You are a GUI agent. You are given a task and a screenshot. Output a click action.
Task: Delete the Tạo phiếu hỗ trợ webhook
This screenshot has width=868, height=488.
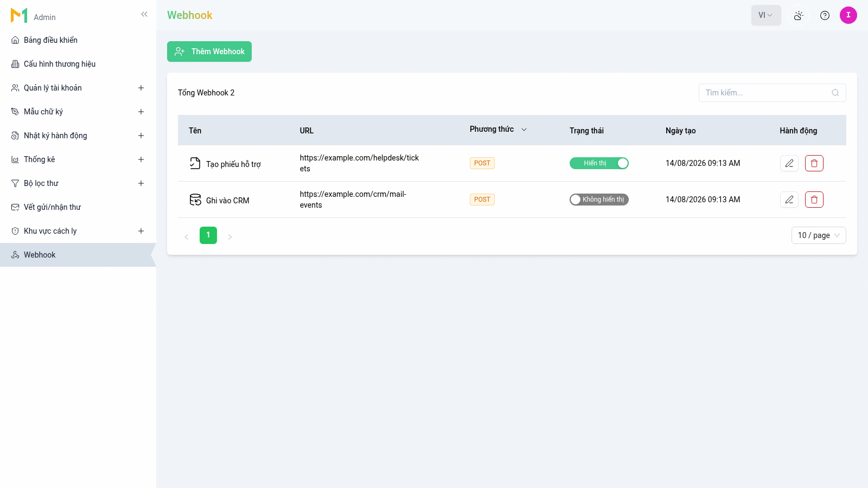pos(814,163)
